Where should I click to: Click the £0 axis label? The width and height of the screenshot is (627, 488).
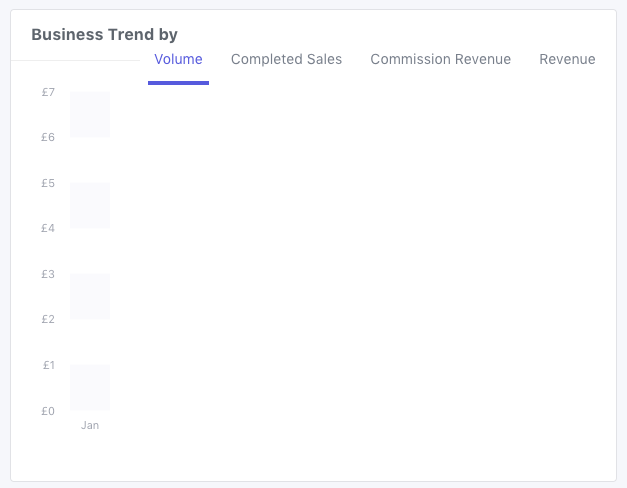click(x=48, y=411)
